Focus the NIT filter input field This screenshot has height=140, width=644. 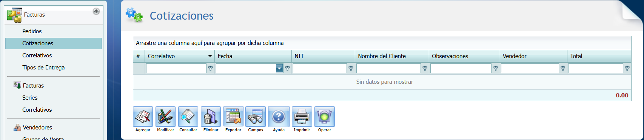click(x=320, y=68)
